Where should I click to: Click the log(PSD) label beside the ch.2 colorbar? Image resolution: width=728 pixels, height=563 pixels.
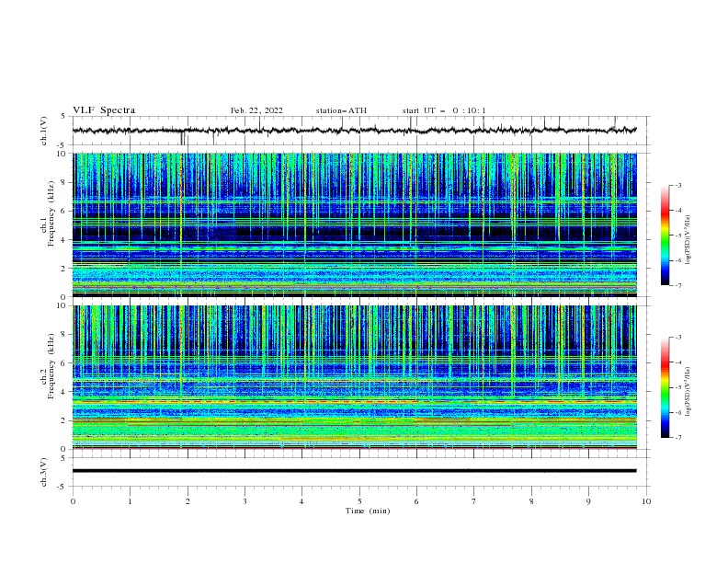point(688,391)
